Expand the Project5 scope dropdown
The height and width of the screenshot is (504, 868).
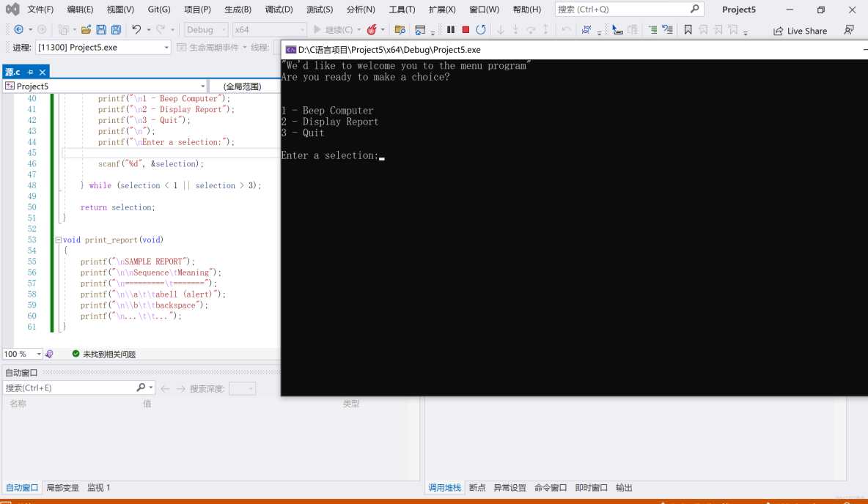(105, 86)
